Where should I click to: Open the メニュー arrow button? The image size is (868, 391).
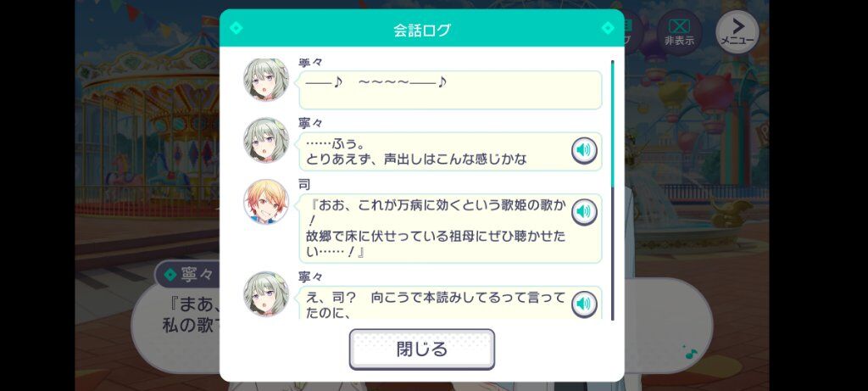coord(737,32)
